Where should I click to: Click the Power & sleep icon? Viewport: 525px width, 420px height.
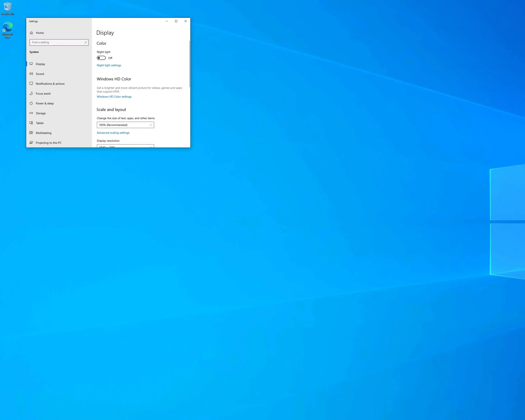pyautogui.click(x=31, y=103)
